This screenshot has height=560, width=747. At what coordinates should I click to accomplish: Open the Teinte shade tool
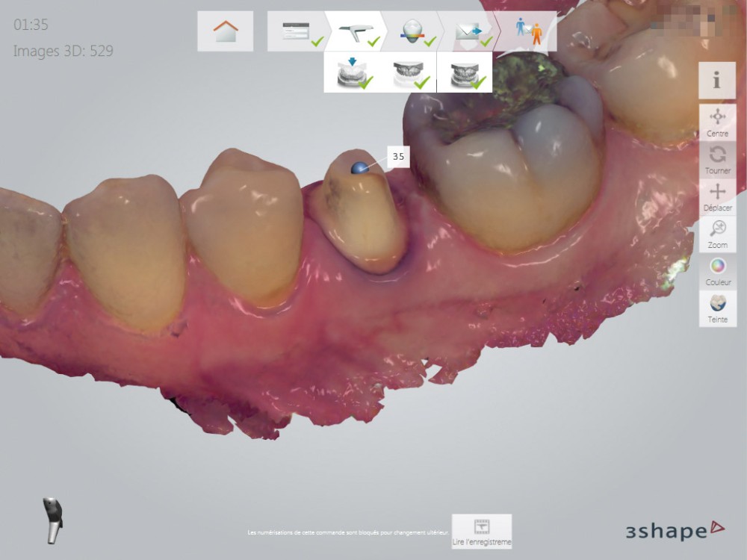tap(717, 308)
